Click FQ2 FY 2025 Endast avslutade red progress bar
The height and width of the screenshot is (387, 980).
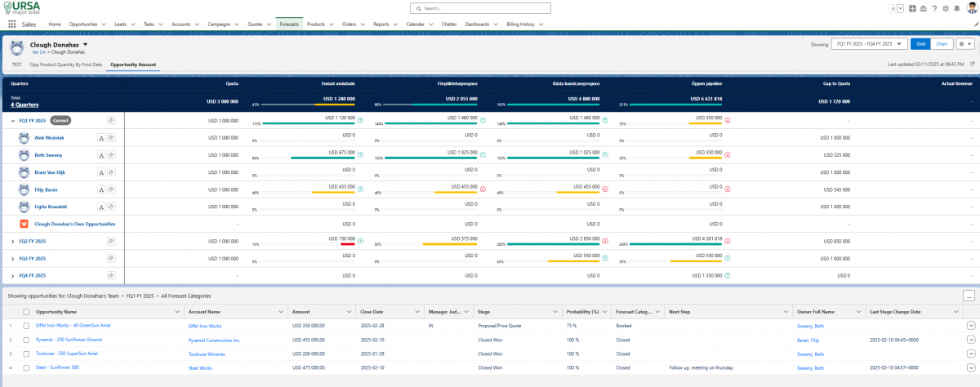point(349,244)
